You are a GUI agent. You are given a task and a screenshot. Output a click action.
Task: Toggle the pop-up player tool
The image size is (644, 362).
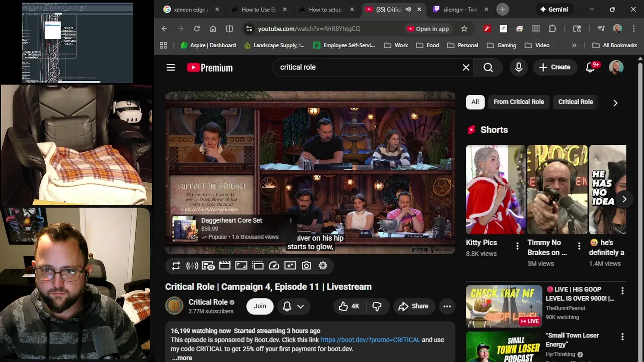[x=258, y=266]
